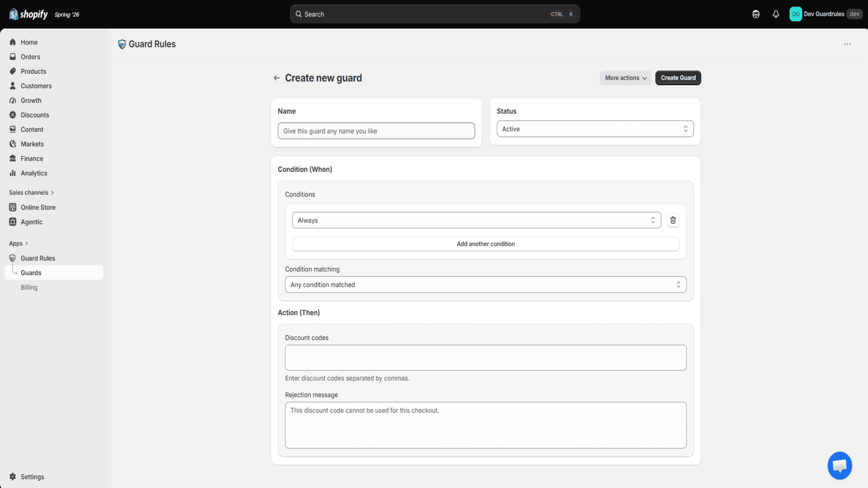This screenshot has height=488, width=868.
Task: Click the Condition (When) heading
Action: pyautogui.click(x=305, y=169)
